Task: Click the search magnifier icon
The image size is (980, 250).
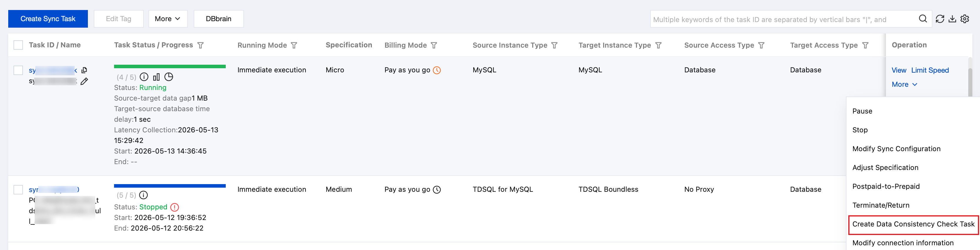Action: coord(923,19)
